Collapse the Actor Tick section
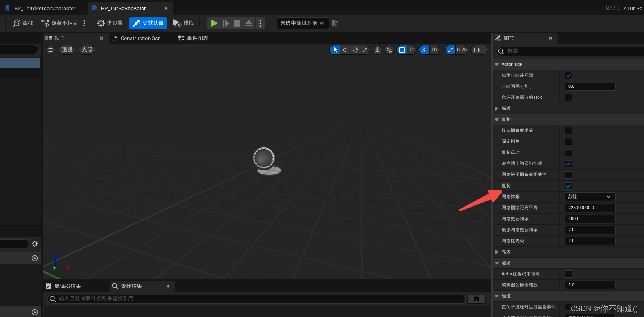644x317 pixels. coord(497,65)
